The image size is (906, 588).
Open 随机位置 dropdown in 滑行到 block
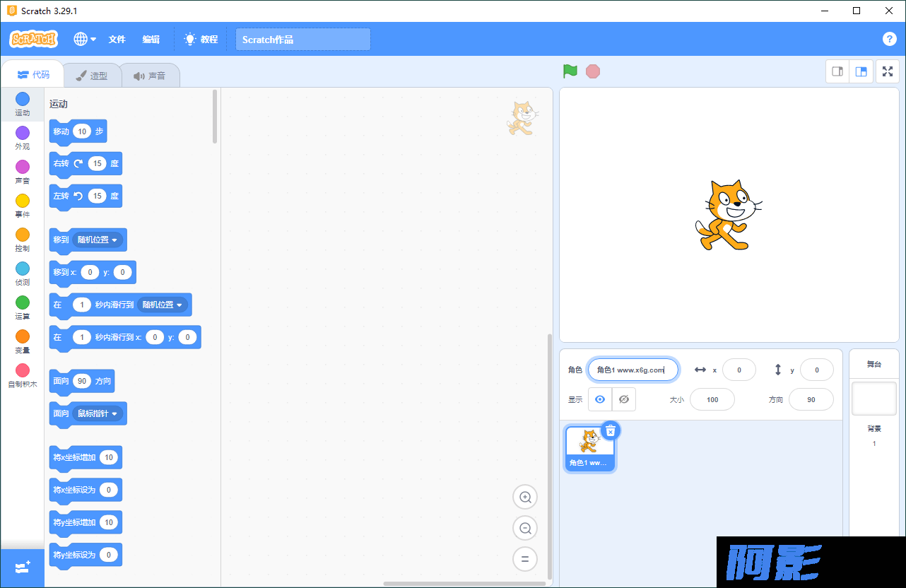163,305
